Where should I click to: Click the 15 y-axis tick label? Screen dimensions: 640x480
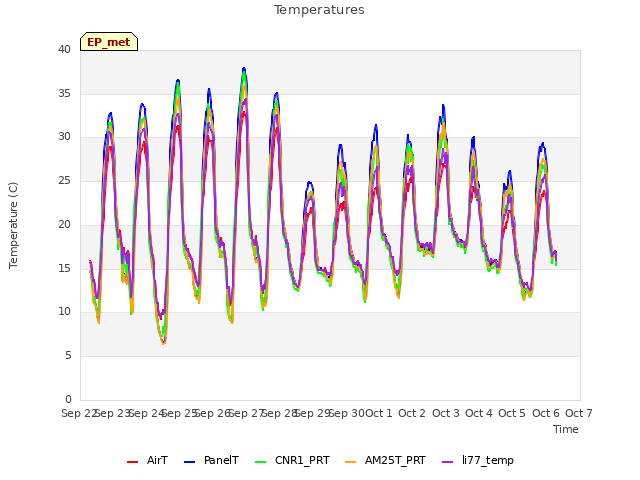64,268
